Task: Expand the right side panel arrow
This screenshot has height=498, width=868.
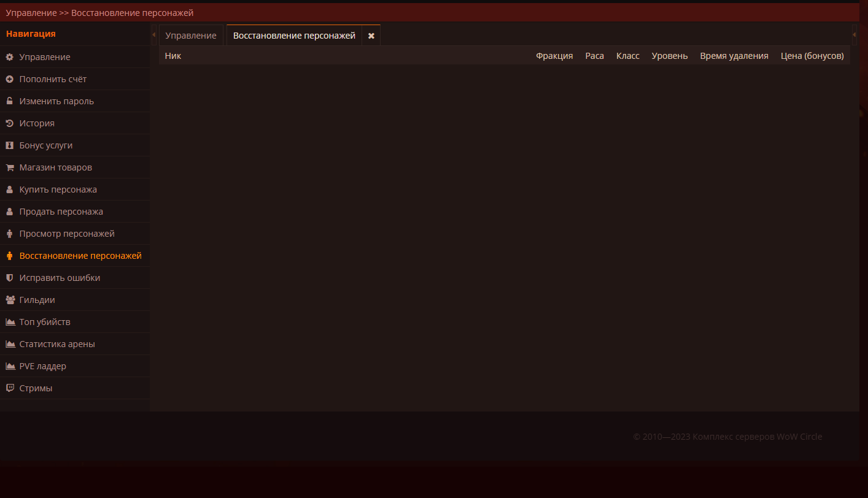Action: coord(854,35)
